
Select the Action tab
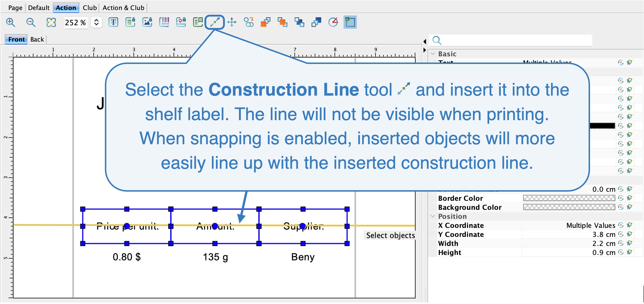(66, 8)
